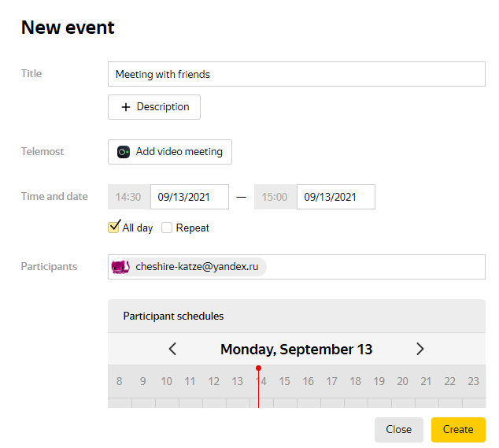Click the Create button
499x448 pixels.
point(458,430)
